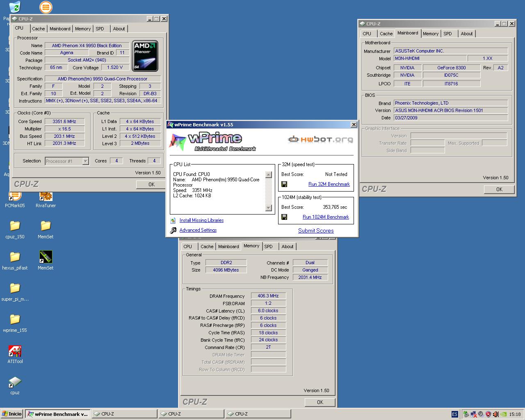Click the Safely Remove Hardware tray icon

click(466, 414)
